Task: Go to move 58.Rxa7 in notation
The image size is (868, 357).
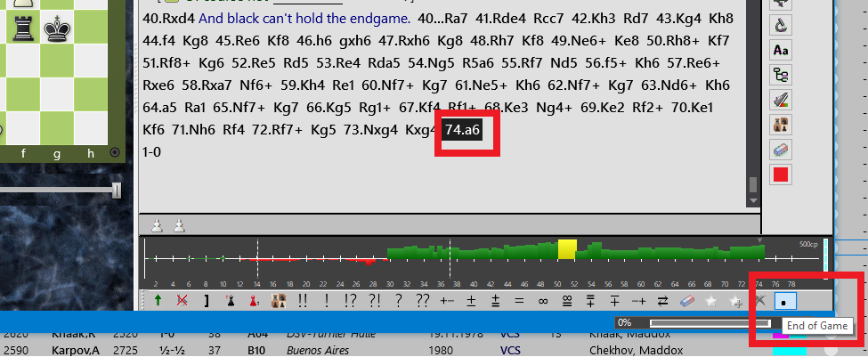Action: pyautogui.click(x=207, y=85)
